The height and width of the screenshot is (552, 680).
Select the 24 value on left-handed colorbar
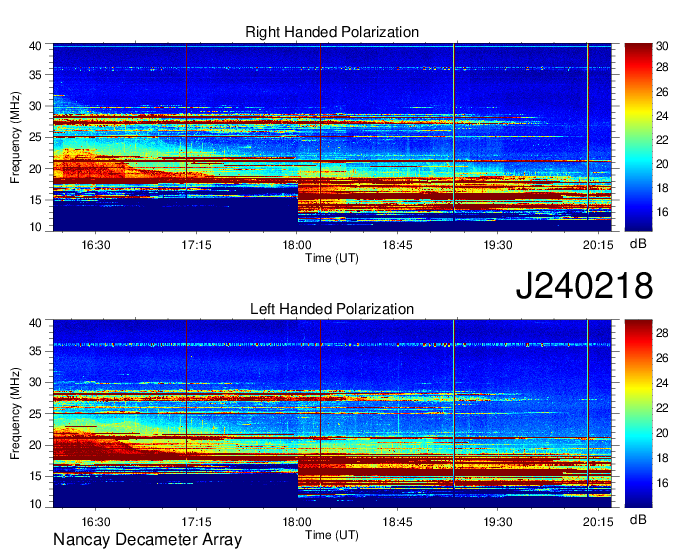662,383
